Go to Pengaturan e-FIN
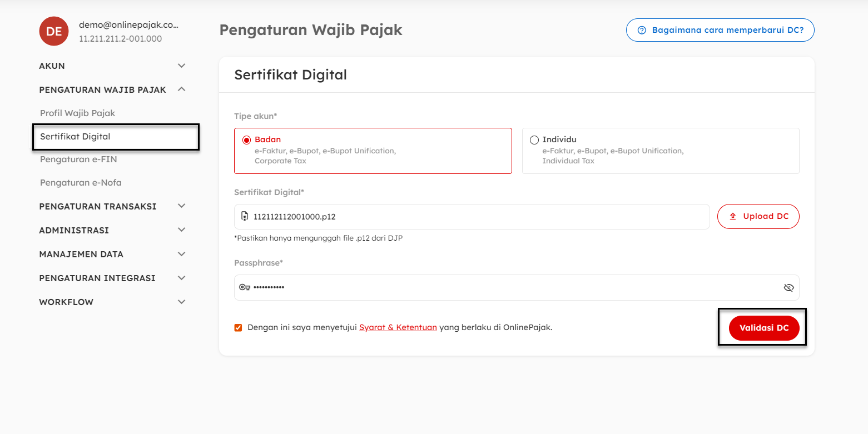The width and height of the screenshot is (868, 434). [78, 159]
